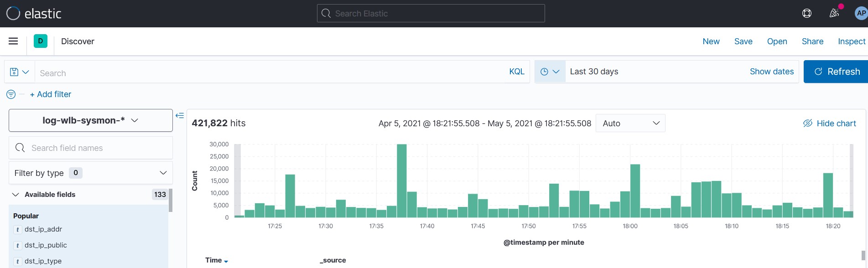Click the Refresh button
This screenshot has height=268, width=868.
(836, 72)
